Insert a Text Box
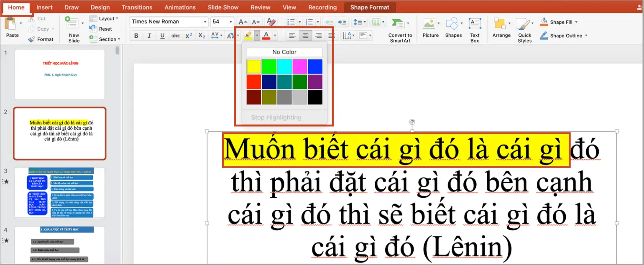Screen dimensions: 644x265 (x=475, y=30)
